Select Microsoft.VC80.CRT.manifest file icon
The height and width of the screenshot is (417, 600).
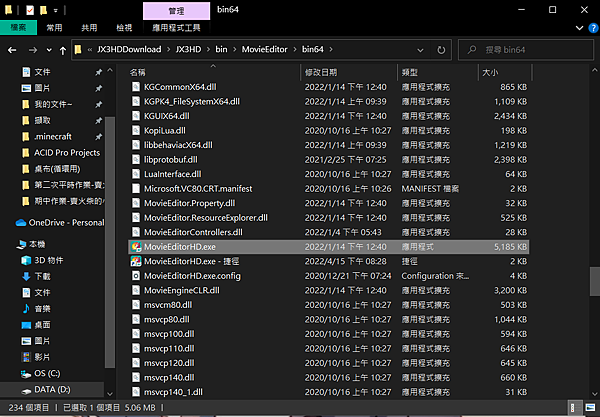coord(136,189)
